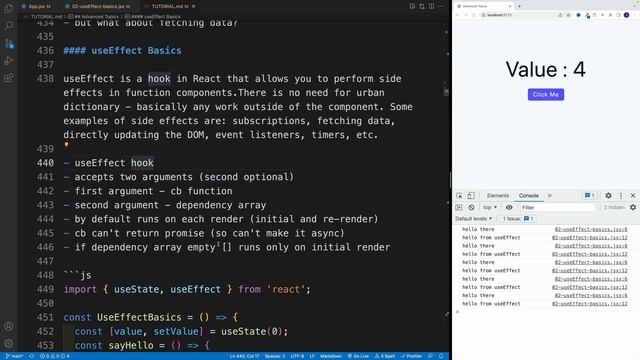Image resolution: width=640 pixels, height=360 pixels.
Task: Click the blue Click Me button
Action: coord(545,94)
